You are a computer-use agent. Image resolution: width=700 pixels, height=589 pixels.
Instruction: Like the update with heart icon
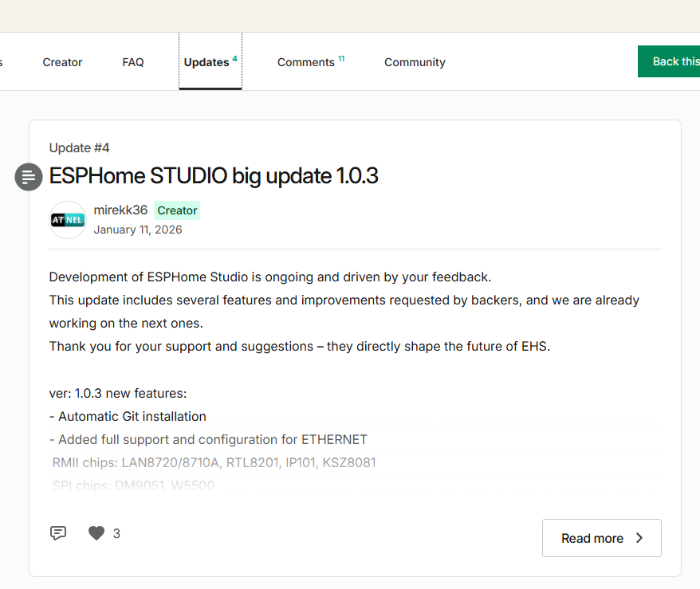coord(96,532)
